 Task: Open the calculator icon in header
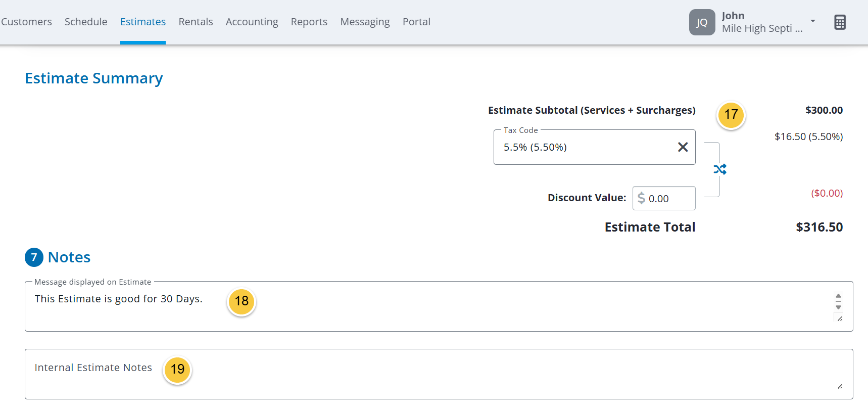[840, 22]
